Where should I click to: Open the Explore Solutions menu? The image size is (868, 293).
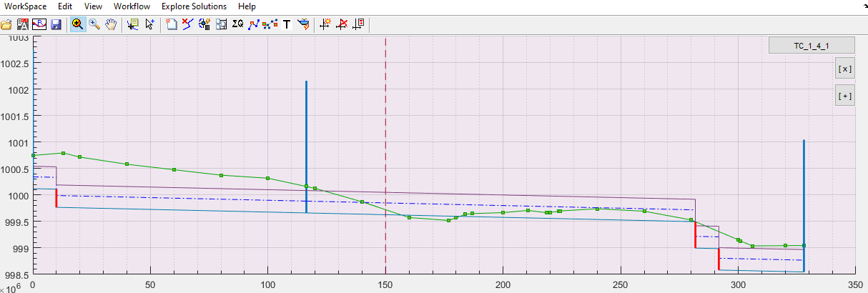(194, 6)
